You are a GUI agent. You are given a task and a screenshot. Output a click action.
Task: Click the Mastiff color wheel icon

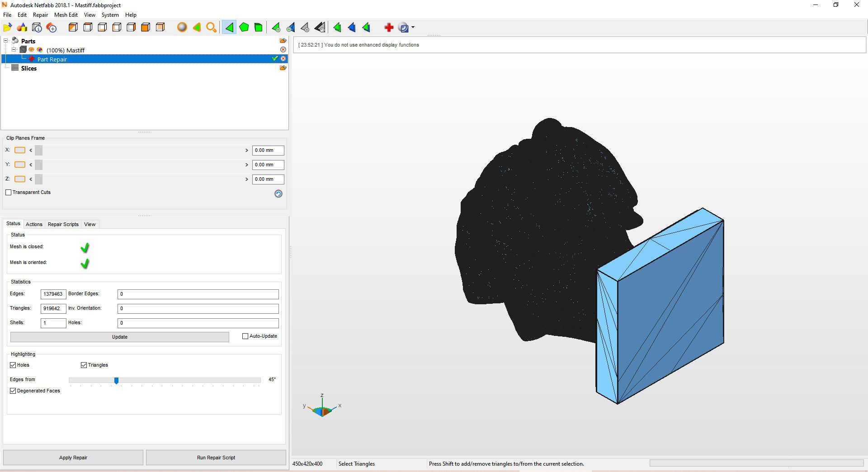40,50
